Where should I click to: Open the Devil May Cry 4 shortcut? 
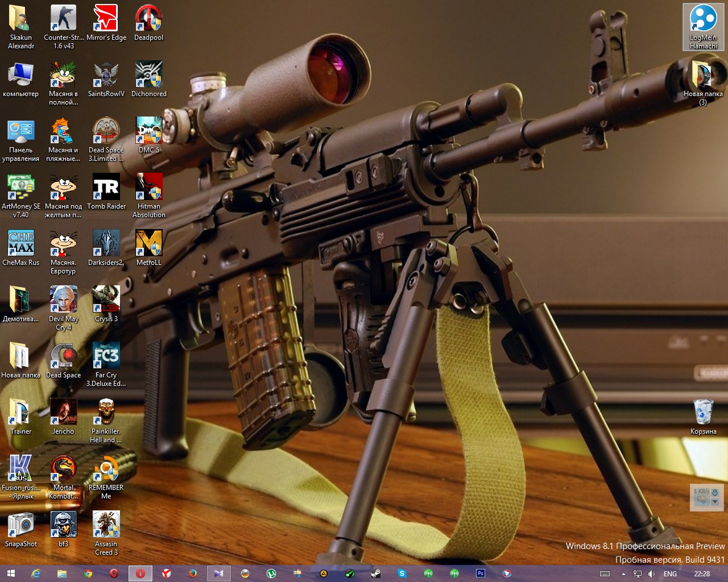[x=64, y=308]
